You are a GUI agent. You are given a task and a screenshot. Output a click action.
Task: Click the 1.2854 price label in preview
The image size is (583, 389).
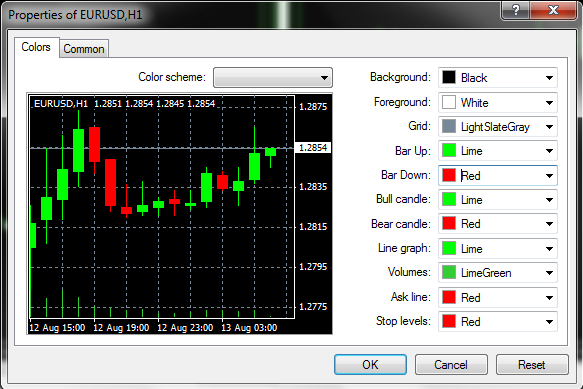313,148
